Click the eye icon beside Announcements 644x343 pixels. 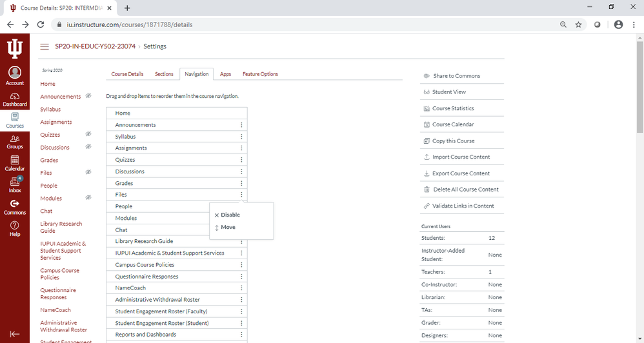[88, 96]
